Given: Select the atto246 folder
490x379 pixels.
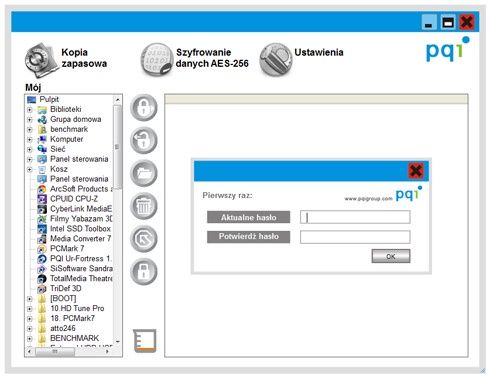Looking at the screenshot, I should tap(63, 328).
